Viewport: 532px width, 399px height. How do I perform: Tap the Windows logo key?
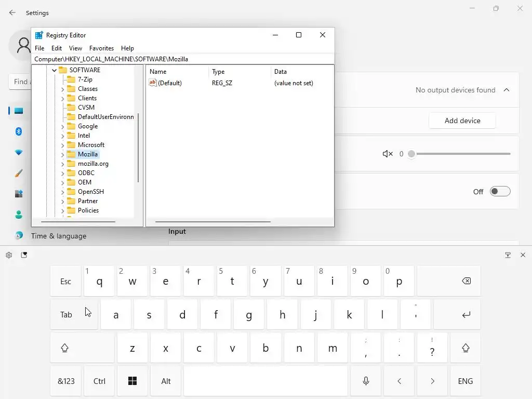point(132,381)
